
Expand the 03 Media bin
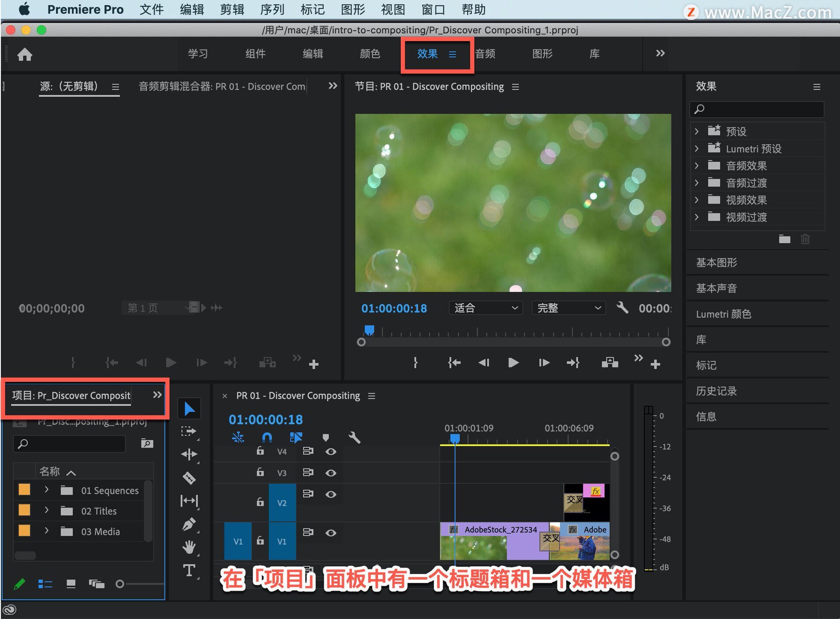[46, 531]
